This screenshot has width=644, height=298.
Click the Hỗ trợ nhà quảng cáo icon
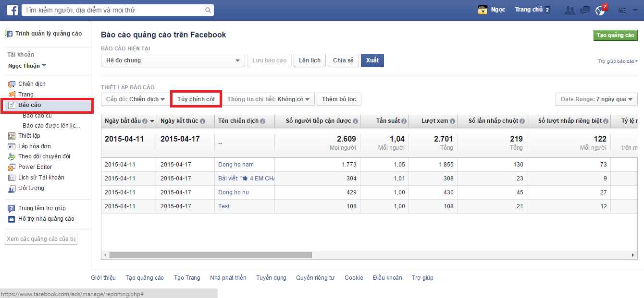(x=12, y=219)
